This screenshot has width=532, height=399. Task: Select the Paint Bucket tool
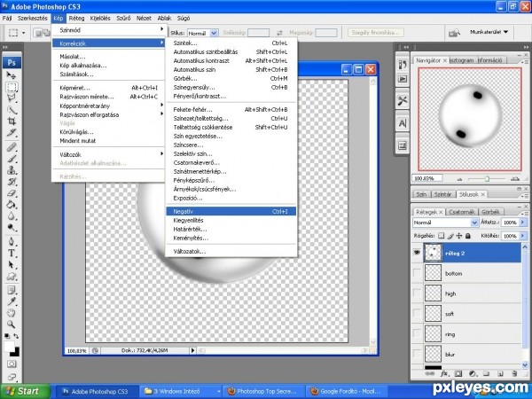pos(12,205)
